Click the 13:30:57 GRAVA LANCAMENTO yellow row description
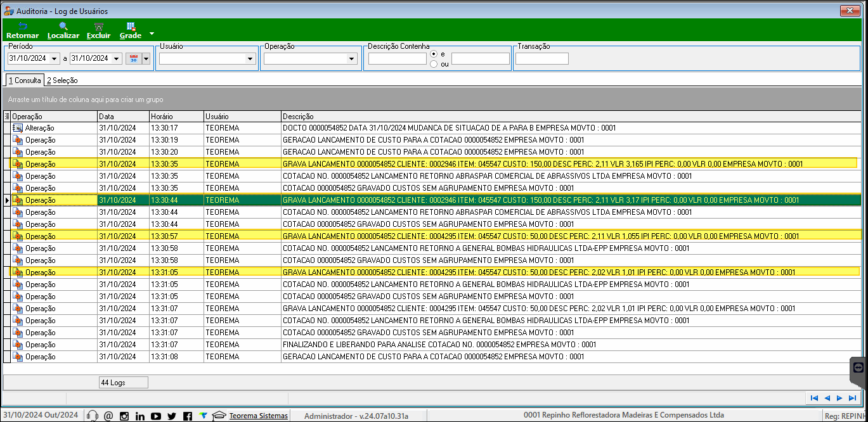The width and height of the screenshot is (868, 422). pos(541,236)
